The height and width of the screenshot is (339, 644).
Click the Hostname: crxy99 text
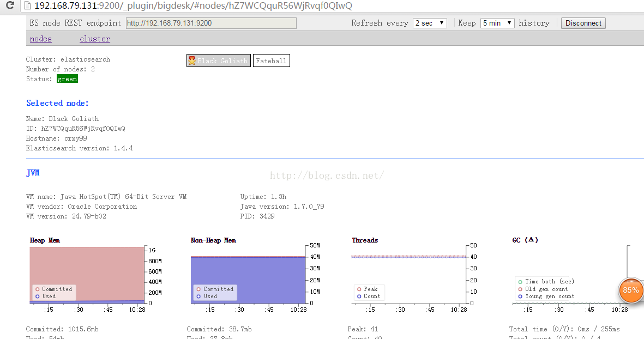coord(57,139)
